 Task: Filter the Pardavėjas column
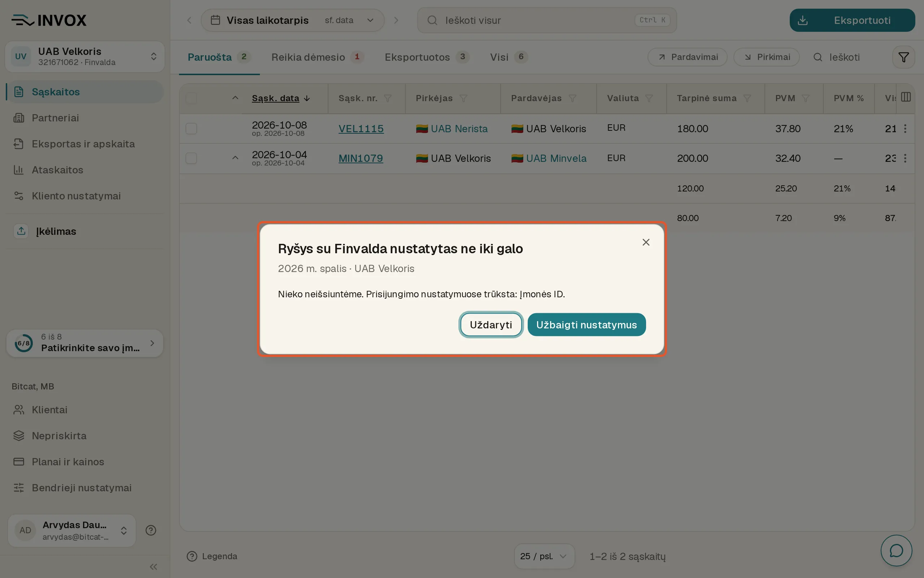572,99
